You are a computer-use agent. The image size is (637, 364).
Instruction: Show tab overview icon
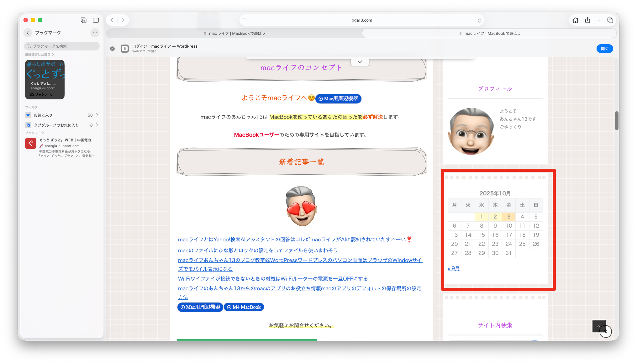[610, 20]
